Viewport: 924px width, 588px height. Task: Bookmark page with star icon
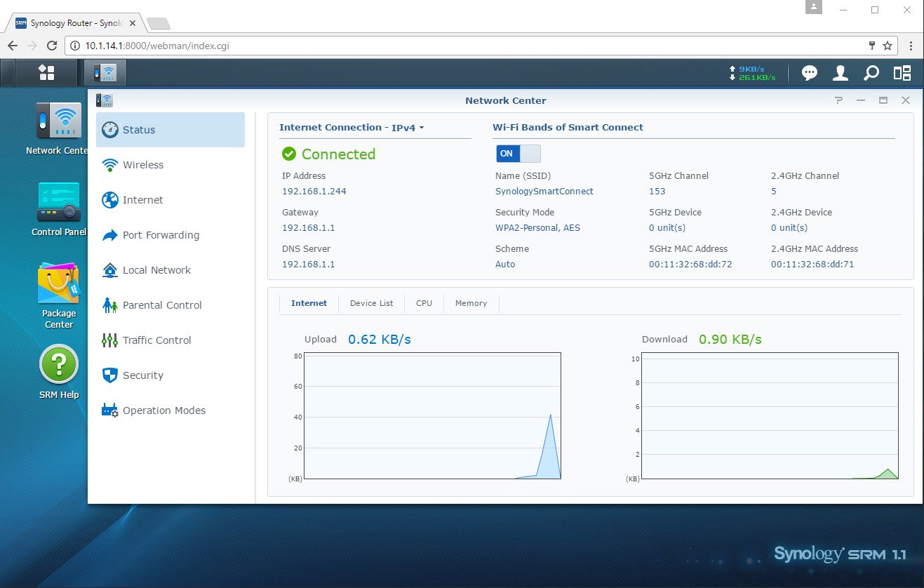(888, 46)
